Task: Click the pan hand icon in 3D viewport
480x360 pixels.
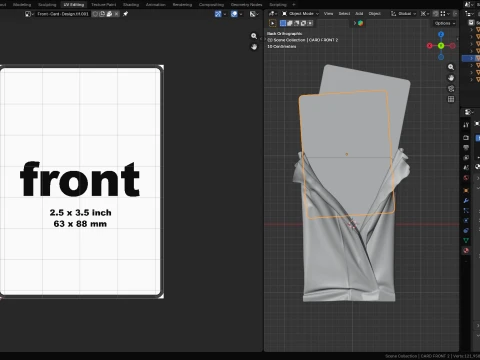Action: pos(451,78)
